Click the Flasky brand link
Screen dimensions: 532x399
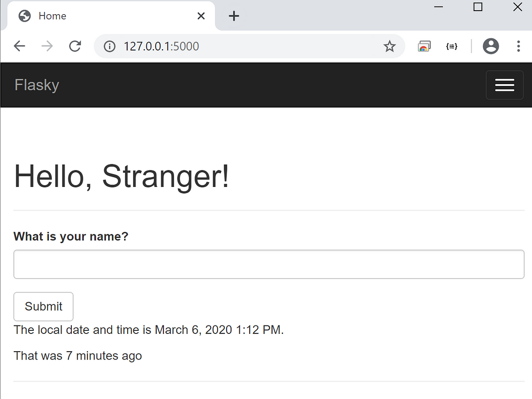pyautogui.click(x=37, y=85)
